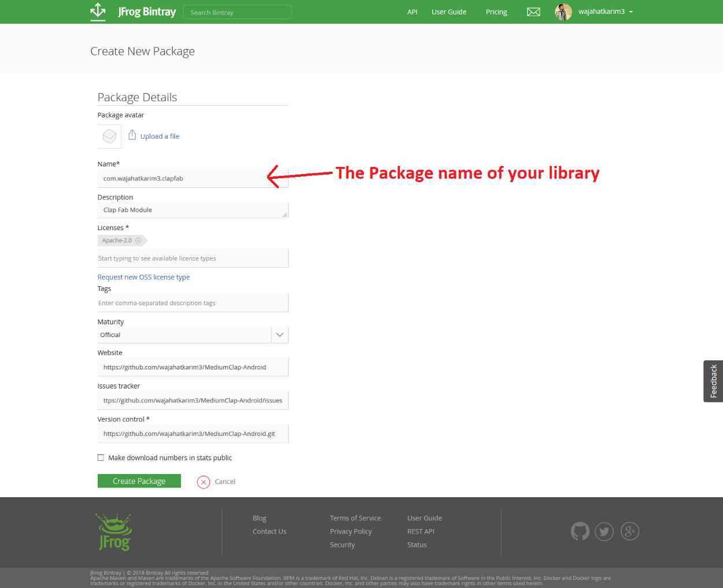
Task: Click the Name field with com.wajahatkarim3.clapfab
Action: coord(193,179)
